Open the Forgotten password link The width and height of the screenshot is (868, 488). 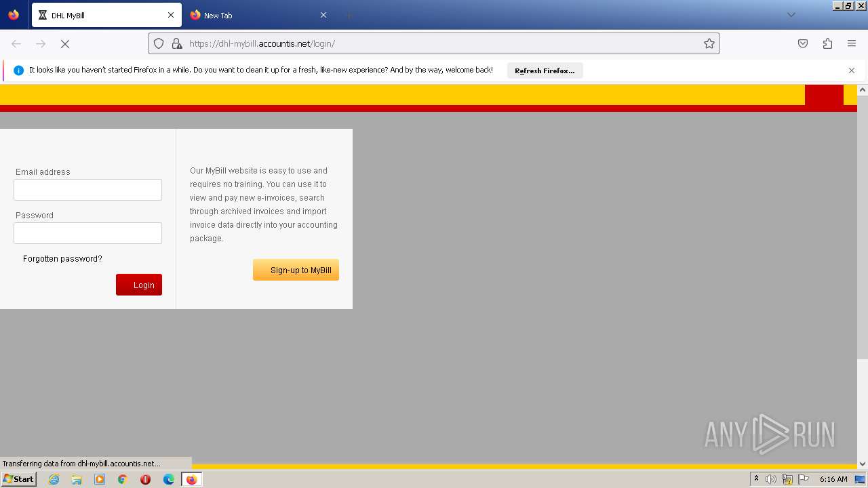tap(62, 259)
